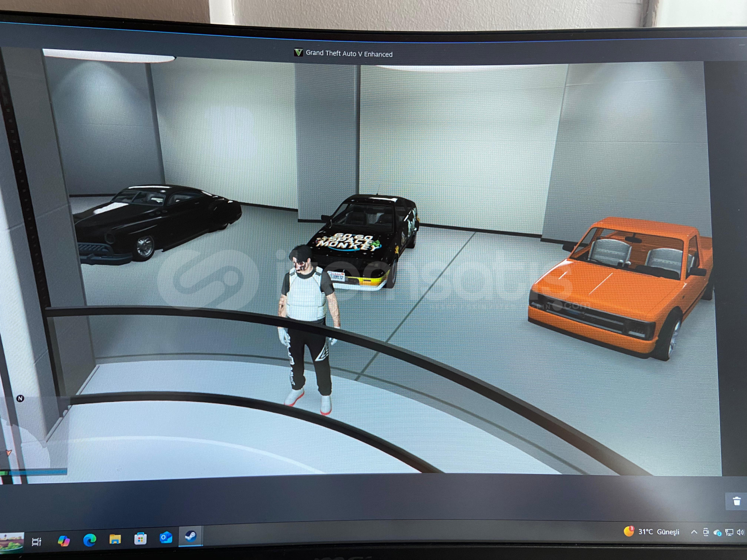Open Task View from the taskbar

pyautogui.click(x=36, y=542)
